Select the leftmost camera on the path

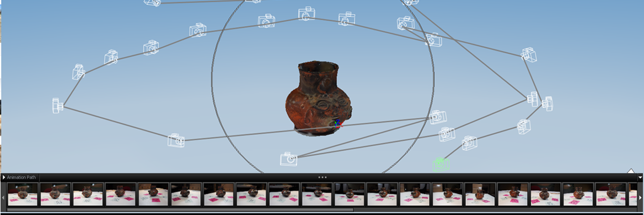[x=57, y=105]
